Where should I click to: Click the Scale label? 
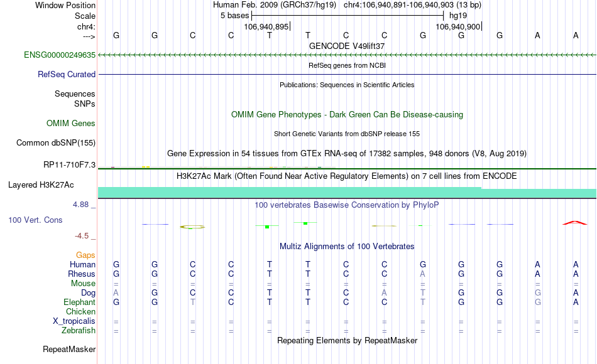click(85, 16)
